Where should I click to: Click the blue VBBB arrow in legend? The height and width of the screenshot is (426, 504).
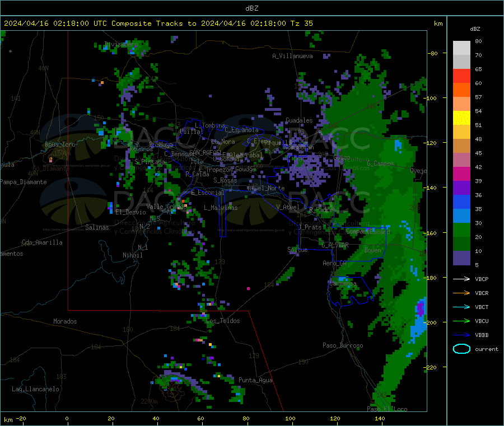[461, 335]
